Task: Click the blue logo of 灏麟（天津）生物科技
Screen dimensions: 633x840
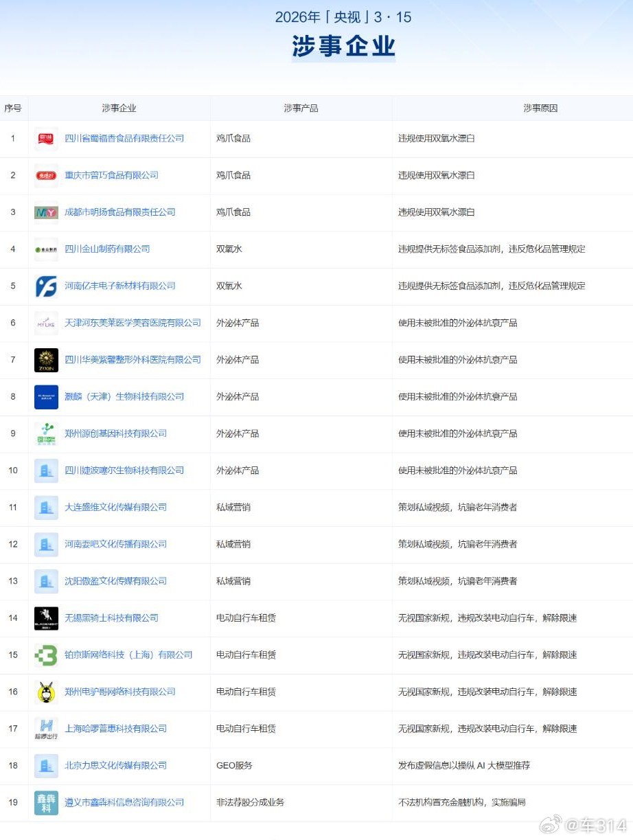Action: pos(46,397)
